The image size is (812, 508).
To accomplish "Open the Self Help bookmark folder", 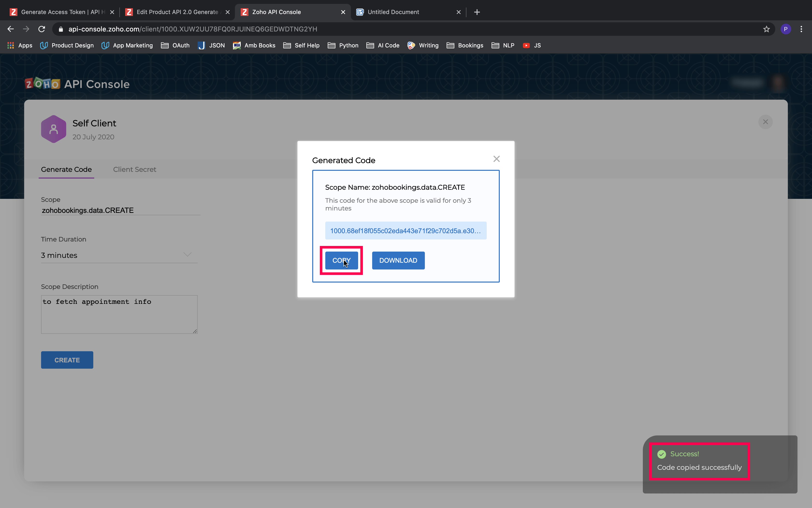I will 301,45.
